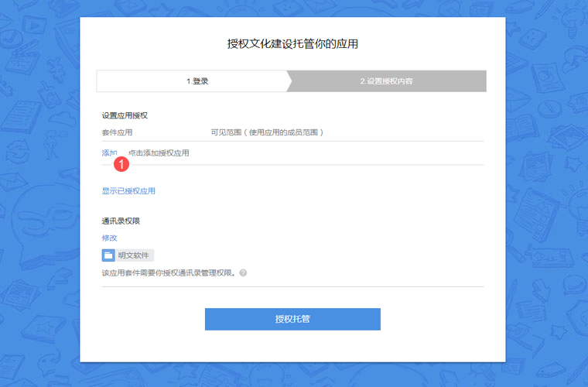Click the page title 授权文化建设托管你的应用
588x387 pixels.
[292, 44]
